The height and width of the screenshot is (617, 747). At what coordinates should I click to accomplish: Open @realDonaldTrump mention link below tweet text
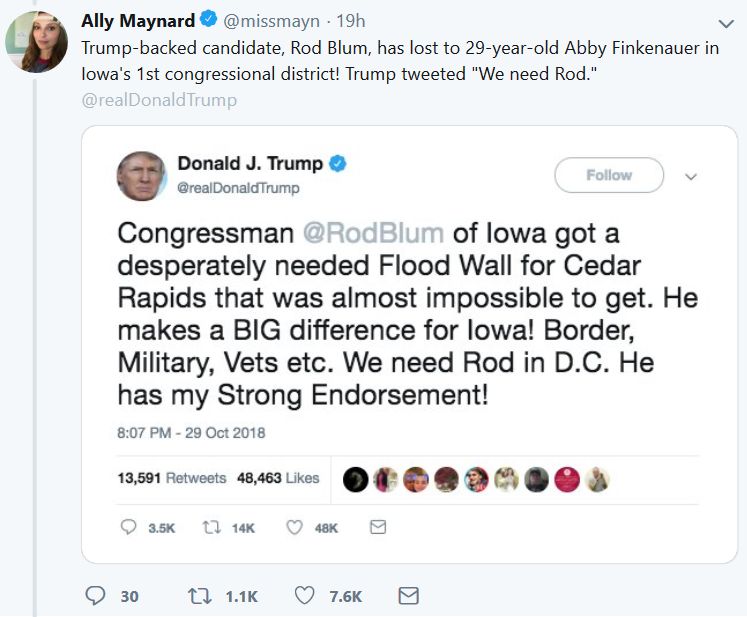point(159,100)
